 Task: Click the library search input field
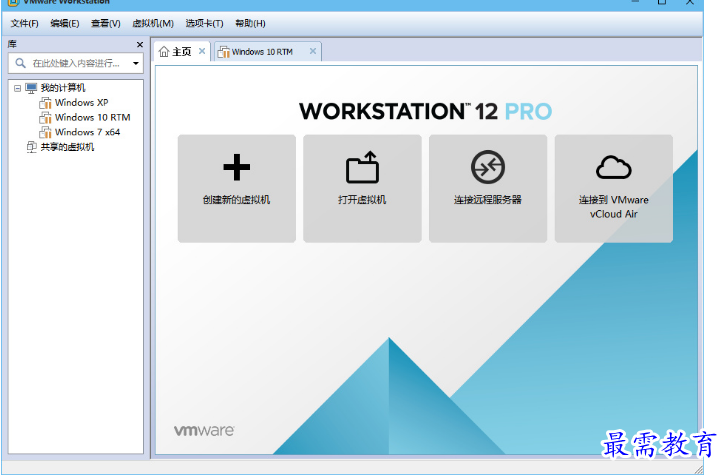click(75, 63)
